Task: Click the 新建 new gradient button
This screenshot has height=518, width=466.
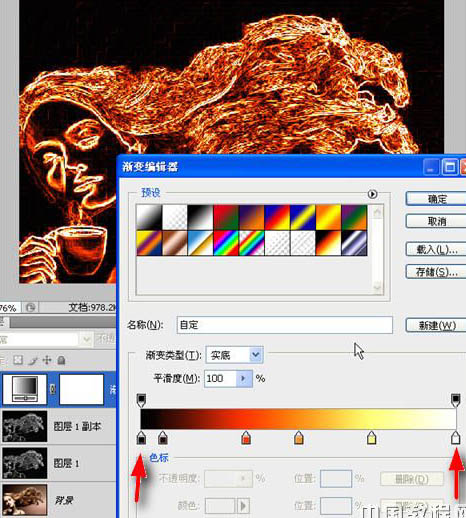Action: 437,325
